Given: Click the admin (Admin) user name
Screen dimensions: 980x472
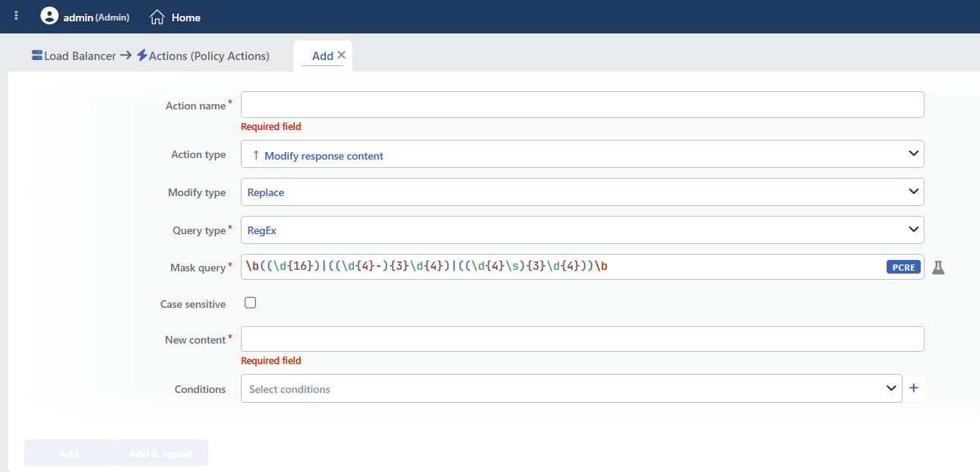Looking at the screenshot, I should pos(96,17).
